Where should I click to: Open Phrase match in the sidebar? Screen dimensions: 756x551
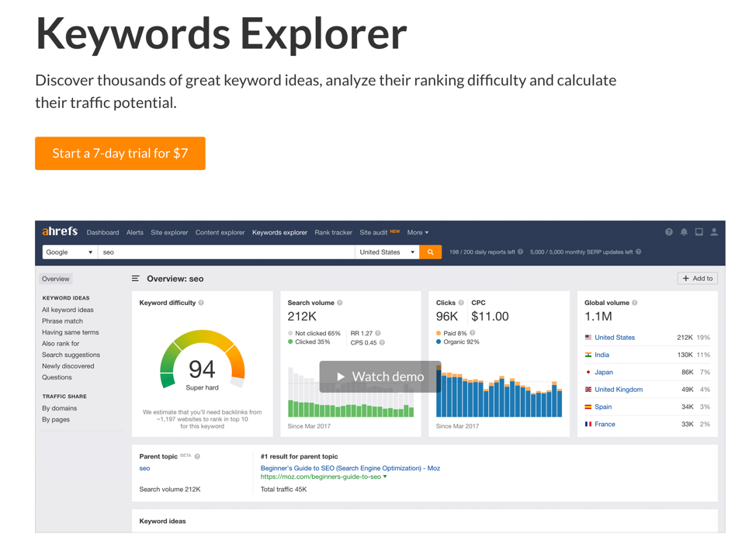[x=62, y=321]
